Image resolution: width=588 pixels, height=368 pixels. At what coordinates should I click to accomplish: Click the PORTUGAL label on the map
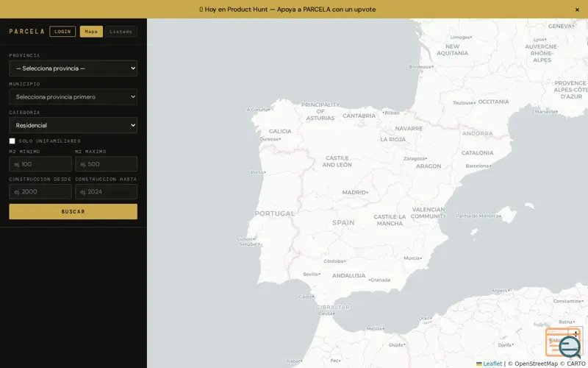click(x=274, y=213)
